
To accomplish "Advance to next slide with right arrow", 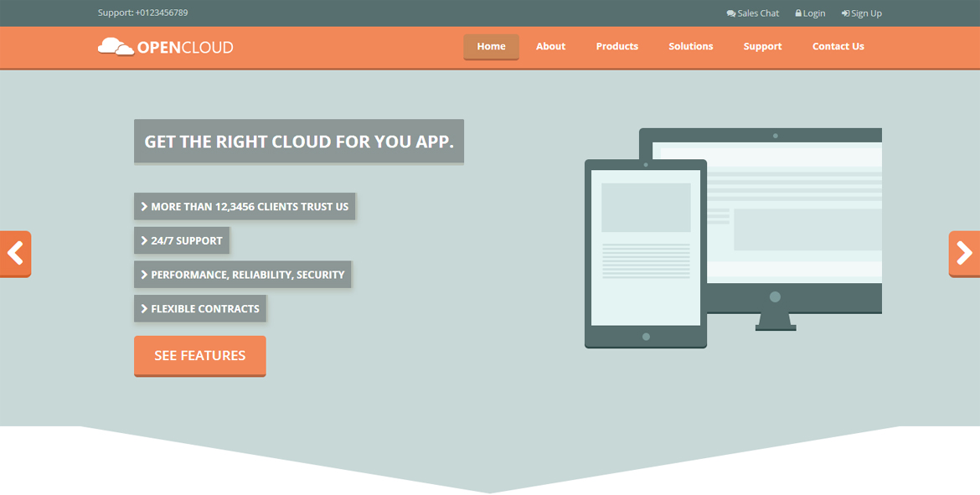I will (964, 253).
